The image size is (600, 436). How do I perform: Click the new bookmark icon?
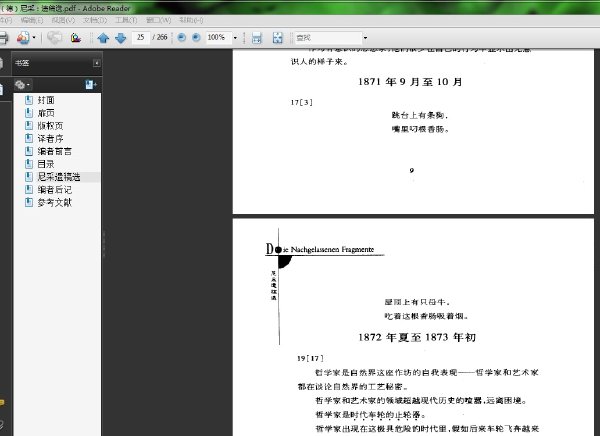pyautogui.click(x=91, y=85)
